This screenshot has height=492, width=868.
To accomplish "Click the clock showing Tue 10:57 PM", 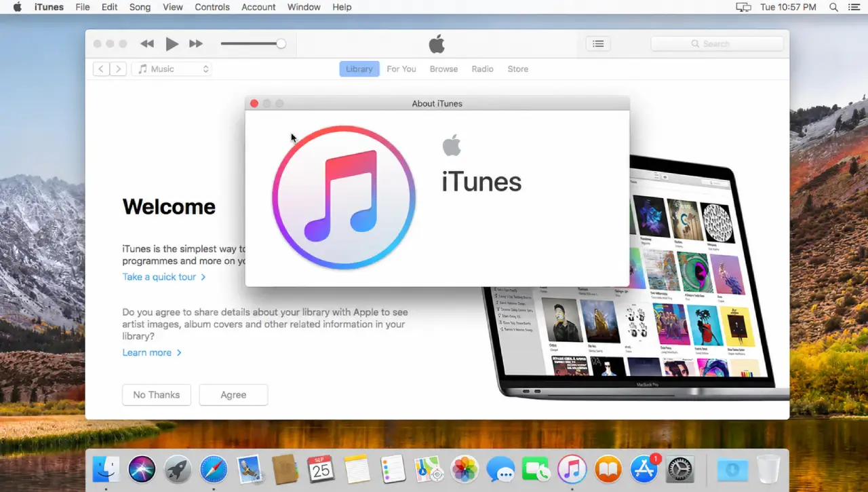I will tap(788, 7).
